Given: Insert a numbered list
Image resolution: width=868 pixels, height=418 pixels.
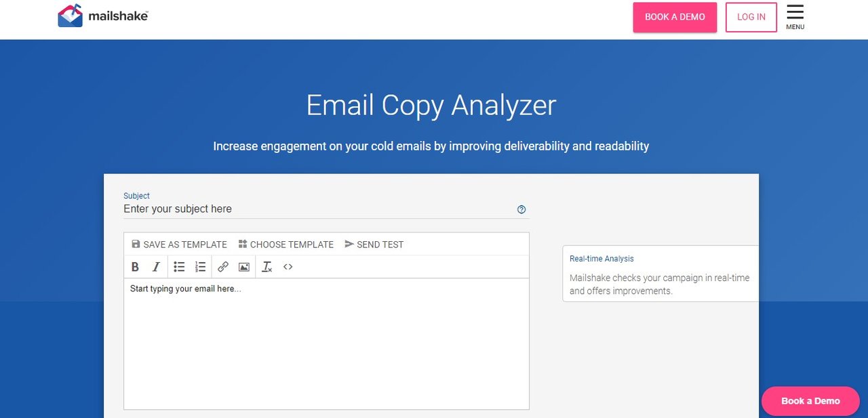Looking at the screenshot, I should pyautogui.click(x=200, y=267).
